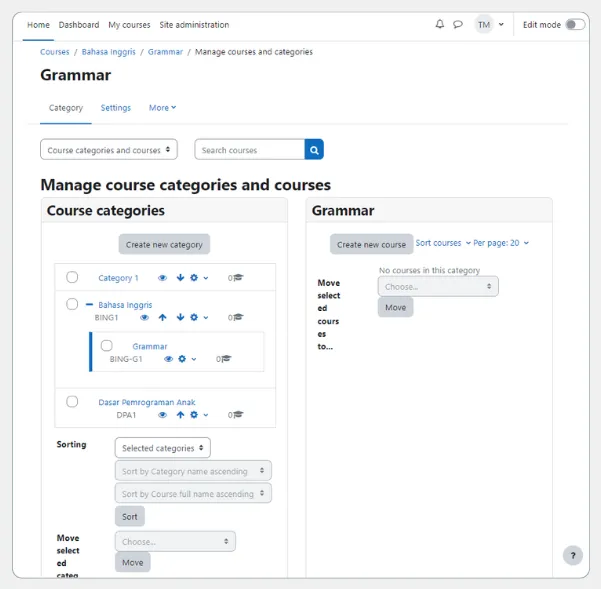Go to Home in top navigation
The height and width of the screenshot is (589, 601).
coord(38,25)
